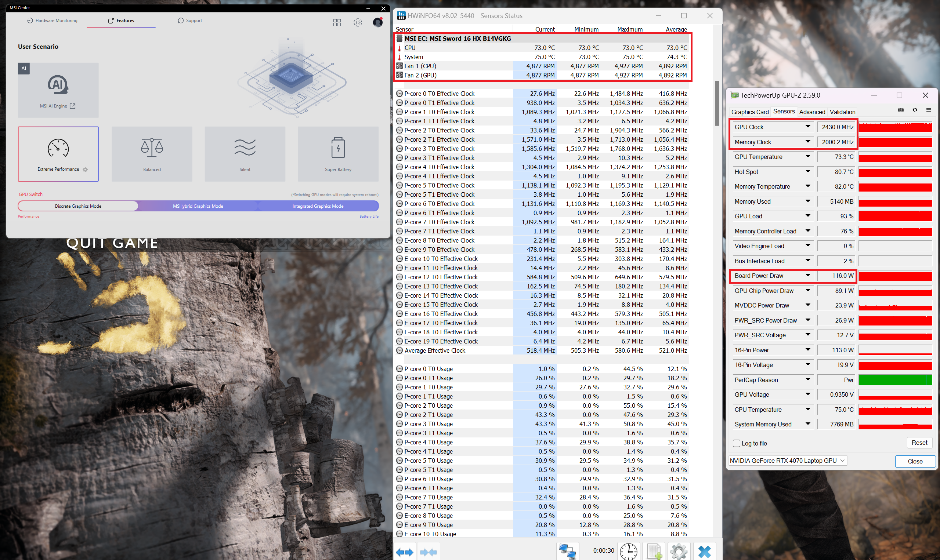The height and width of the screenshot is (560, 940).
Task: Reset HWiNFO elapsed time clock icon
Action: (629, 551)
